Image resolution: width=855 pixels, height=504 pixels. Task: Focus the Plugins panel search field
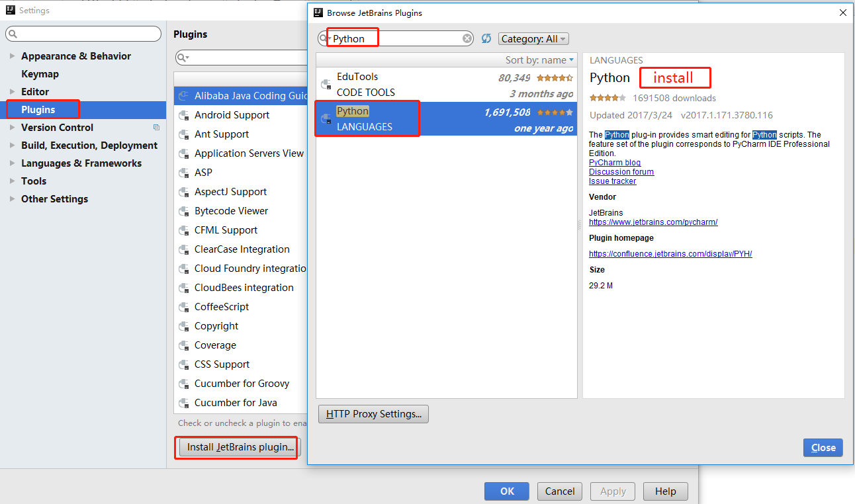[x=242, y=58]
